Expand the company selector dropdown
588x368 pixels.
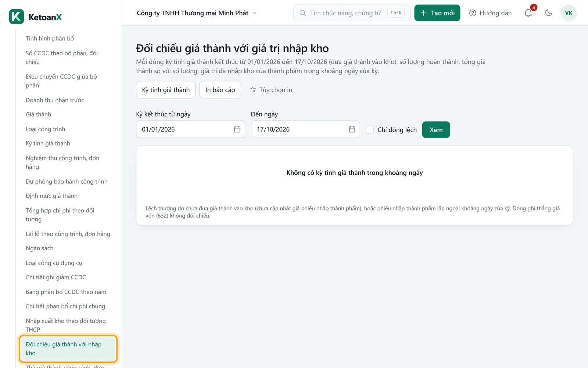[197, 13]
